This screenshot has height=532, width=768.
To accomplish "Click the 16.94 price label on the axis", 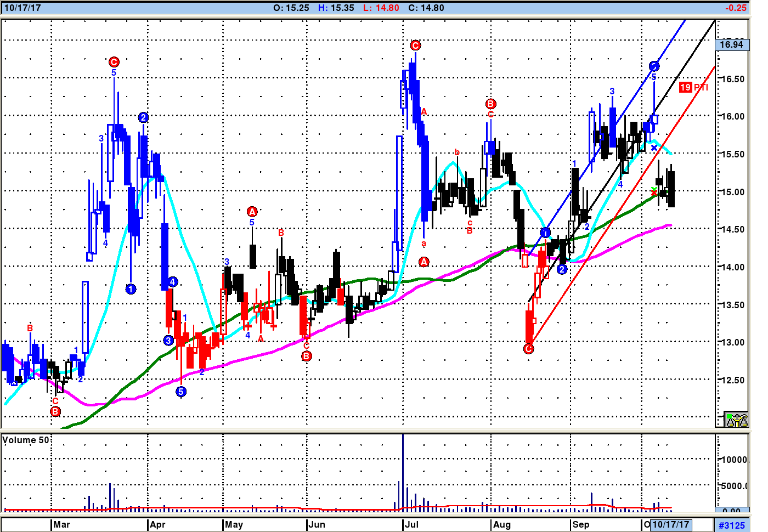I will [732, 44].
